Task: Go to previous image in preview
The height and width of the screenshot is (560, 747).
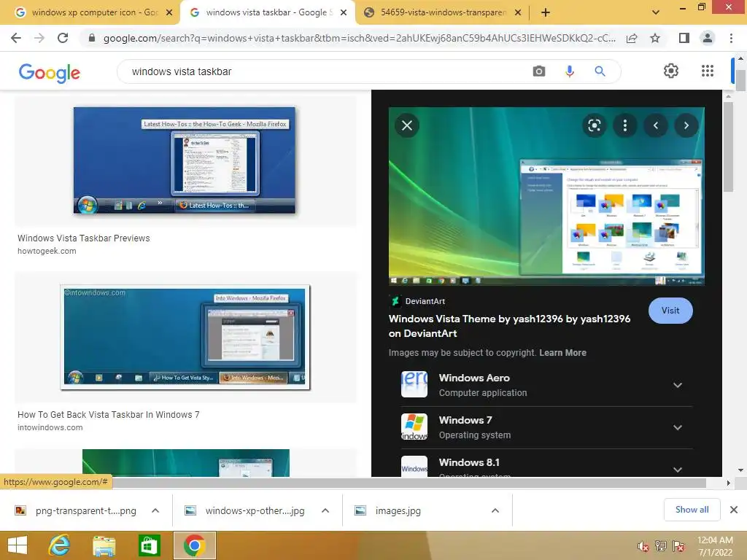Action: coord(656,125)
